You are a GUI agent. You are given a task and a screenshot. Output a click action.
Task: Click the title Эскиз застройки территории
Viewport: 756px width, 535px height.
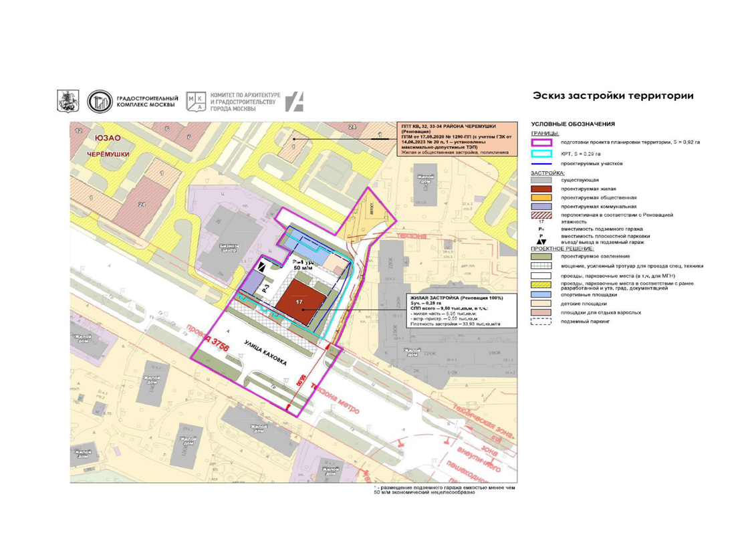tap(613, 96)
